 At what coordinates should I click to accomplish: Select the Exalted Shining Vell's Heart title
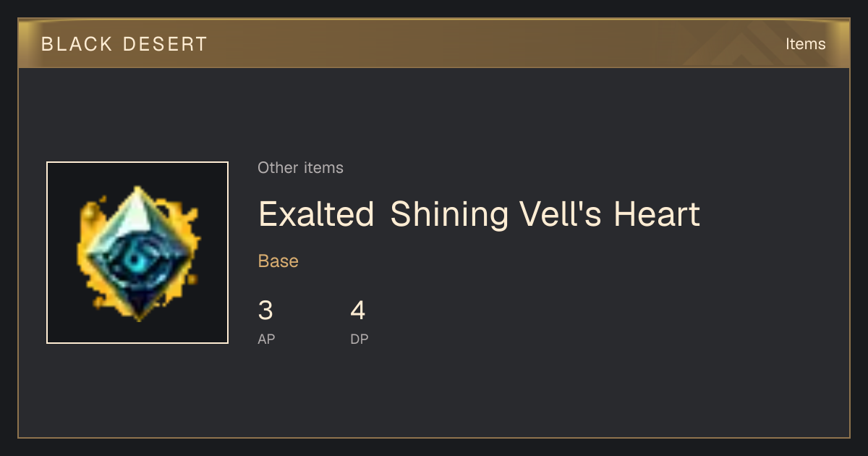click(479, 214)
